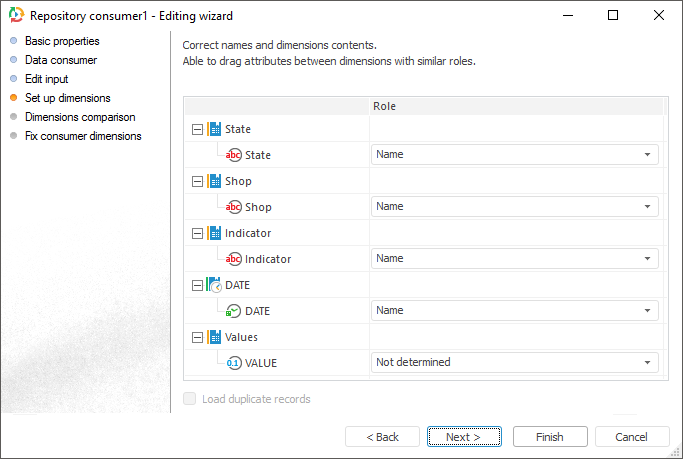
Task: Click the DATE attribute clock icon
Action: [234, 311]
